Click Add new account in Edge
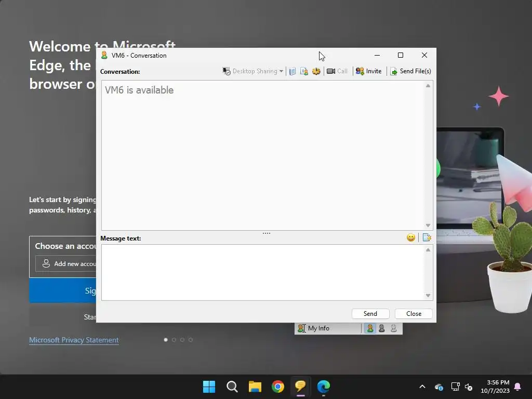This screenshot has height=399, width=532. coord(66,263)
